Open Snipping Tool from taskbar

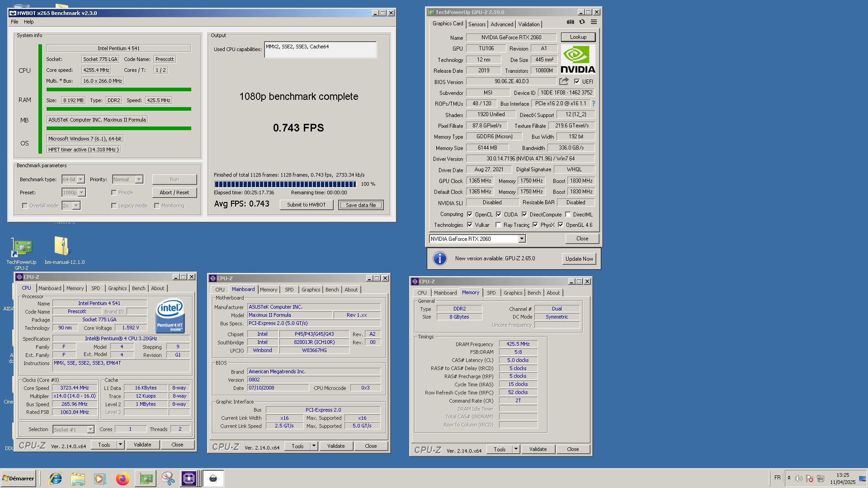[x=168, y=479]
